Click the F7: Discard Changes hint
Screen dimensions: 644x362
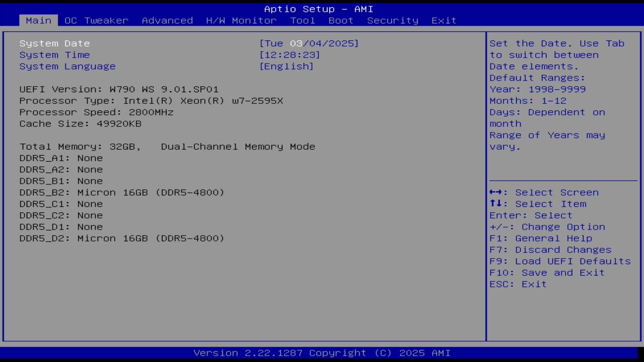click(550, 250)
